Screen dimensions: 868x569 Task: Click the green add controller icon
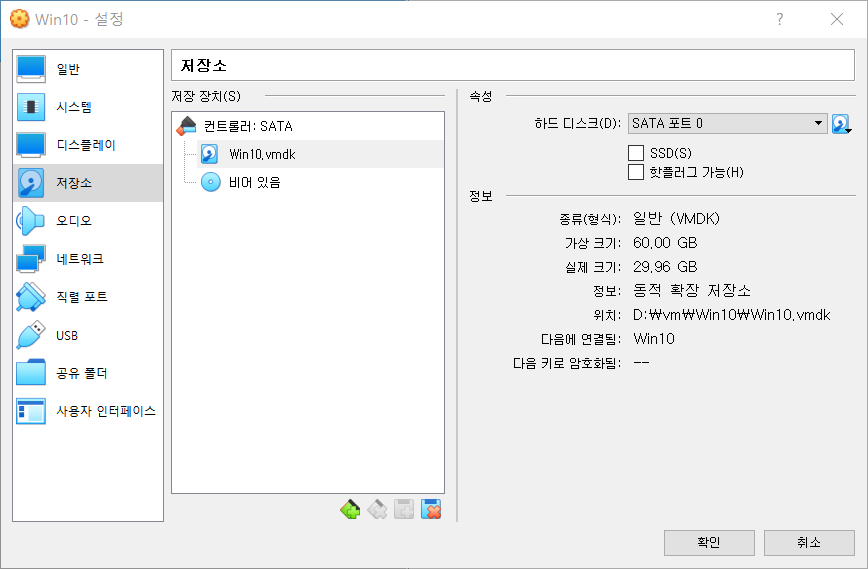point(350,509)
